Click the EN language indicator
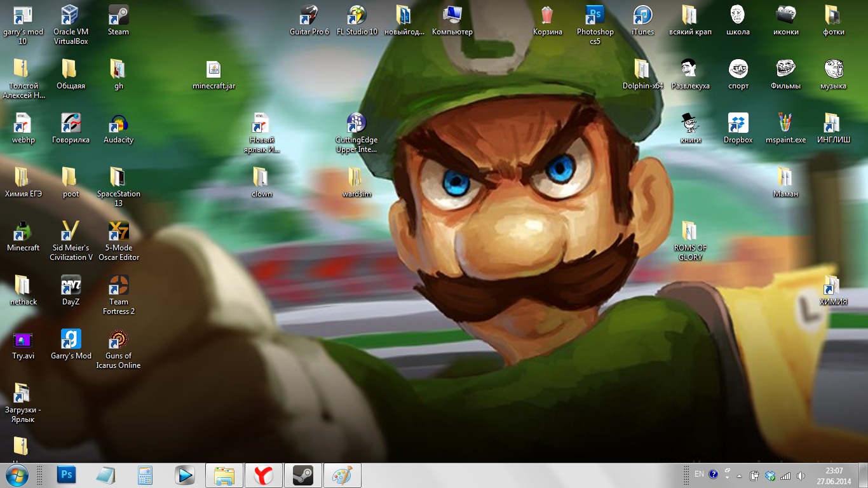Viewport: 868px width, 488px height. click(x=699, y=474)
